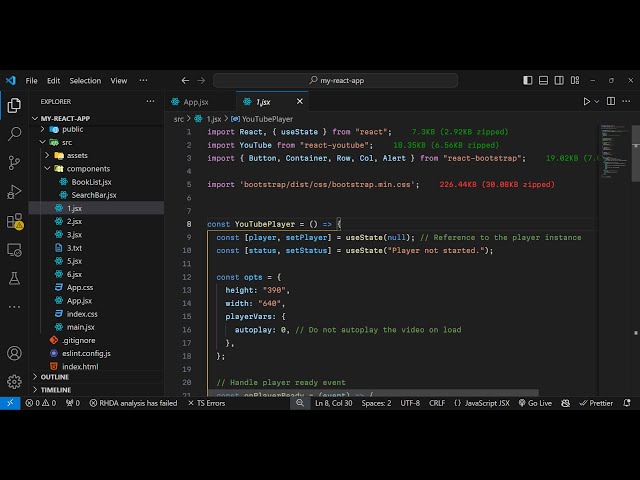The image size is (640, 480).
Task: Open the Testing flask icon view
Action: (x=14, y=277)
